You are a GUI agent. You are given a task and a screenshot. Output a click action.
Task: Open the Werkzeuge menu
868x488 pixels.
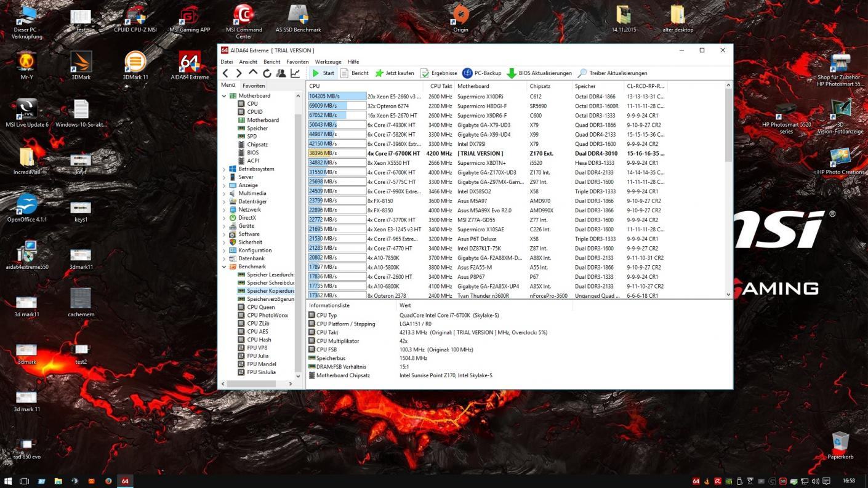click(x=328, y=62)
